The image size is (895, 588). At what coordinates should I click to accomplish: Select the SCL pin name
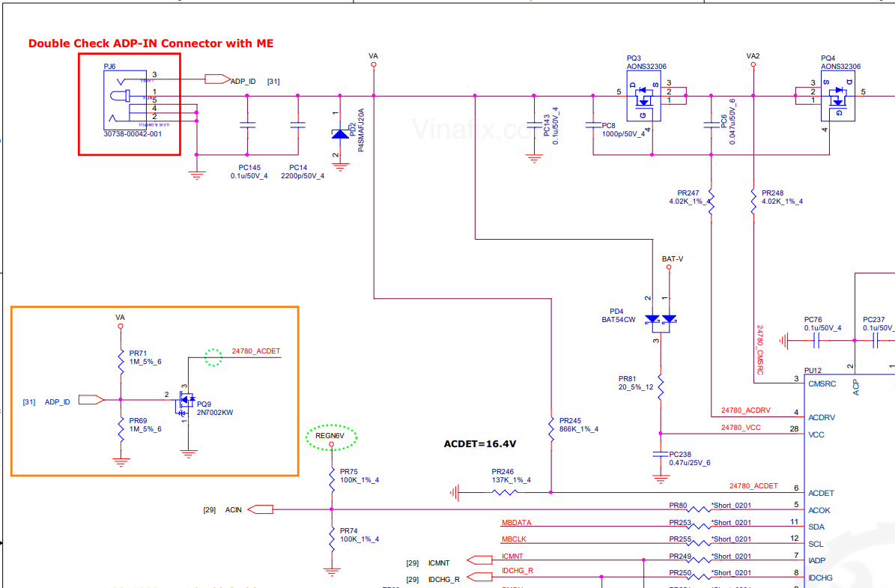pos(816,544)
